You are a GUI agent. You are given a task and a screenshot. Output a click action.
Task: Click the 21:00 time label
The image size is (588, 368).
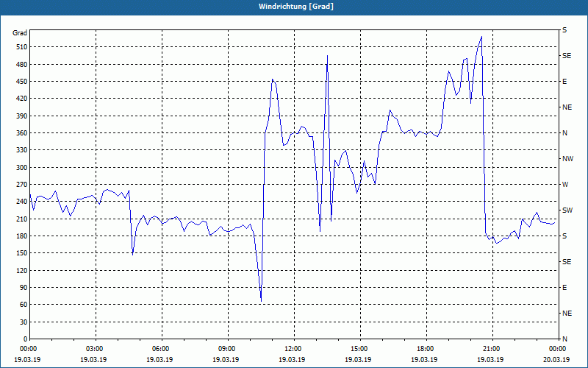coord(490,348)
